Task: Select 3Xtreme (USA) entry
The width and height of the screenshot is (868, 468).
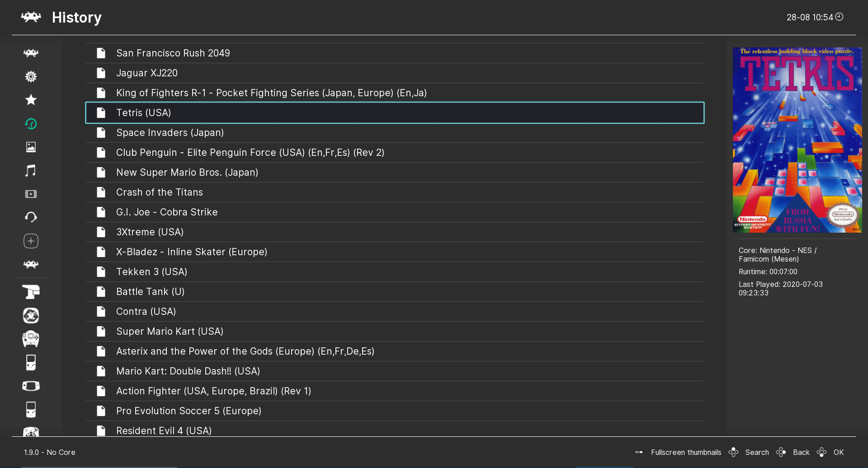Action: click(394, 232)
